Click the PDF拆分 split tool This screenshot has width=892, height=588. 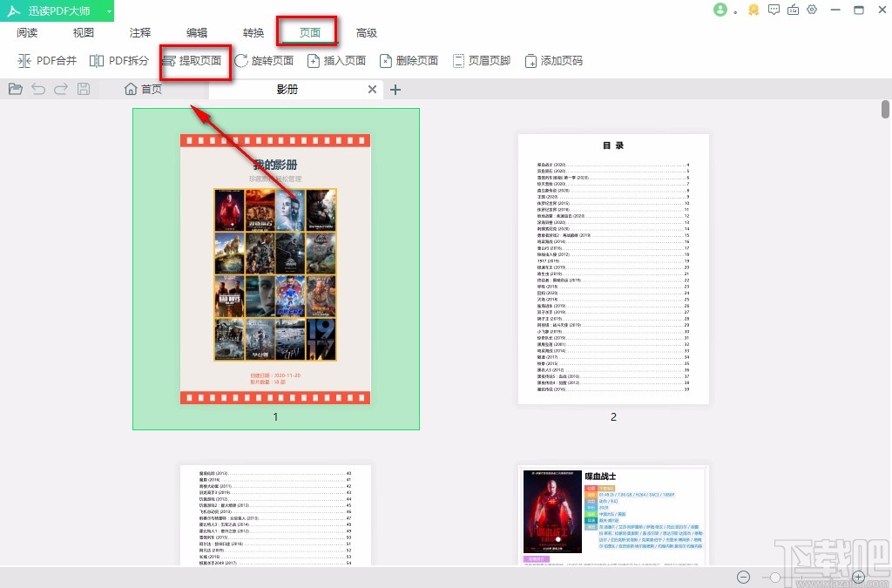coord(118,60)
